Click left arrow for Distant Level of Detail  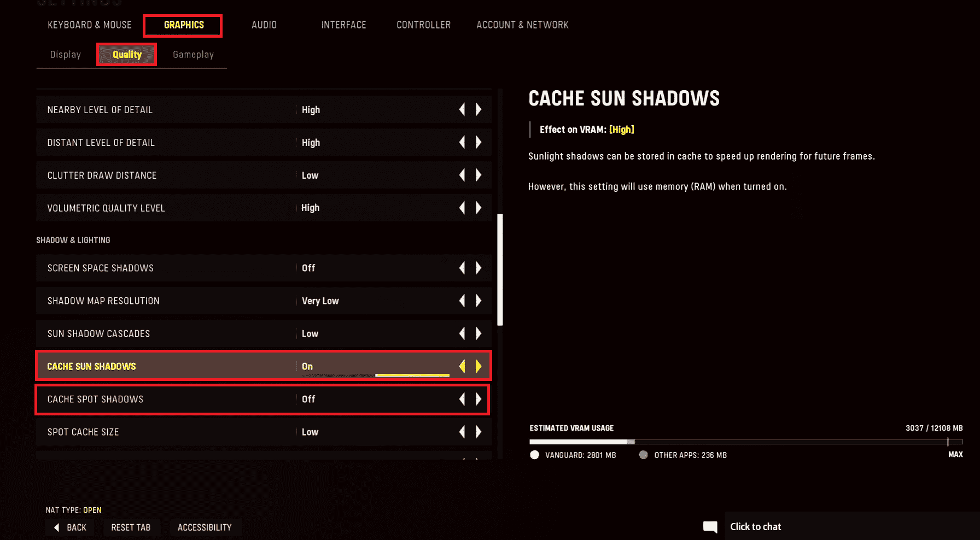pos(462,143)
